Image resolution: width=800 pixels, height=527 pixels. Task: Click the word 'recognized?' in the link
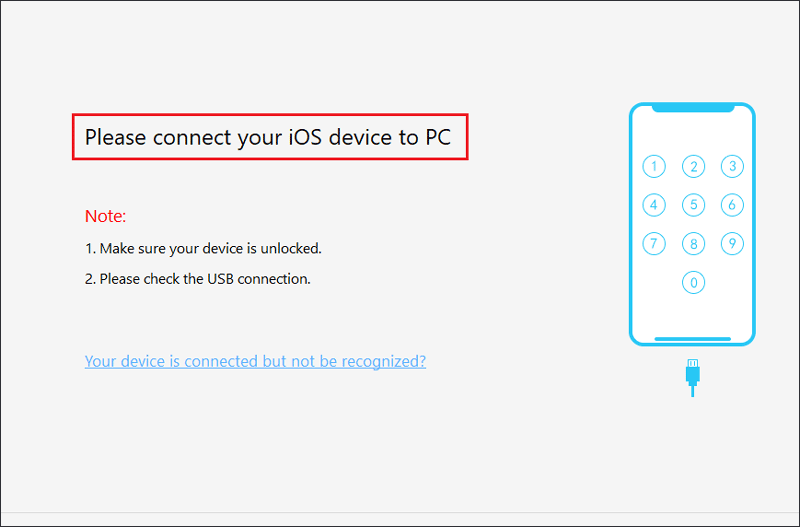point(384,361)
